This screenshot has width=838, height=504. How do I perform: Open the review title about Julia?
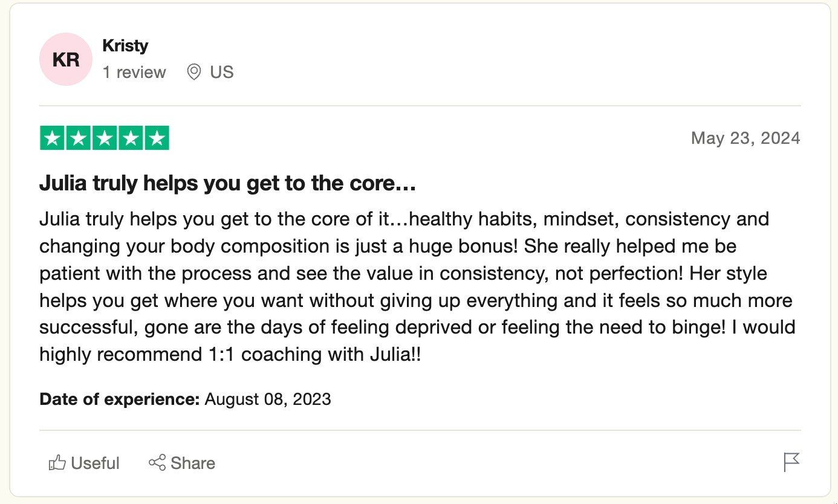(227, 183)
